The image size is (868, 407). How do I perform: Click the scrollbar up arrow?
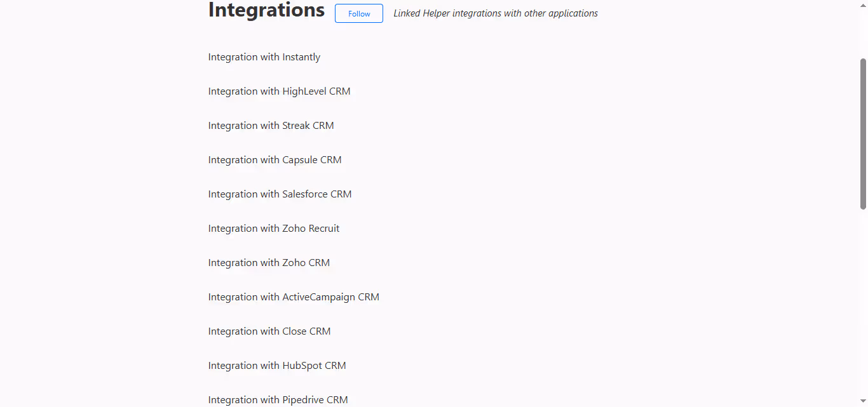pos(863,4)
